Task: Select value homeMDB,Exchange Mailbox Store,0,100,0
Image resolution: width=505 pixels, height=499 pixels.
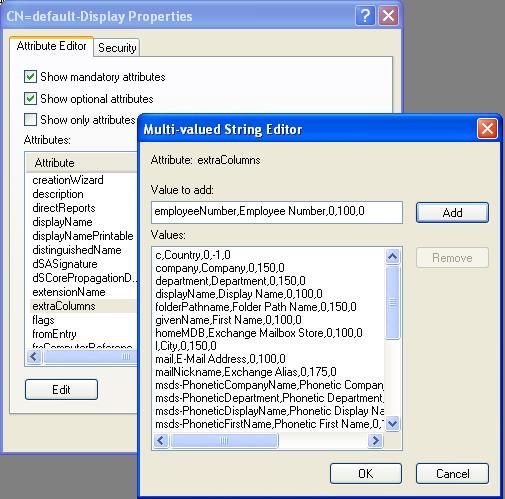Action: pos(259,333)
